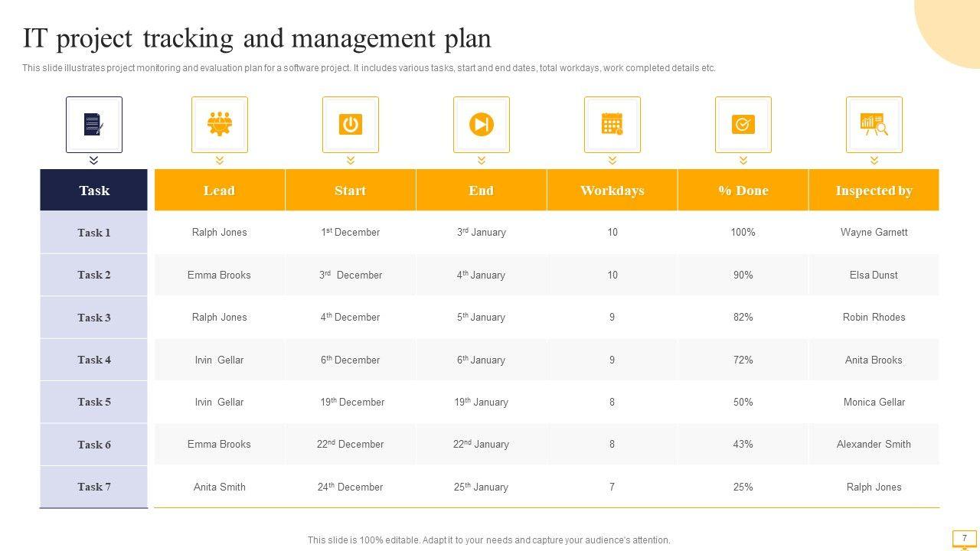Viewport: 980px width, 551px height.
Task: Select the % Done column header
Action: (743, 191)
